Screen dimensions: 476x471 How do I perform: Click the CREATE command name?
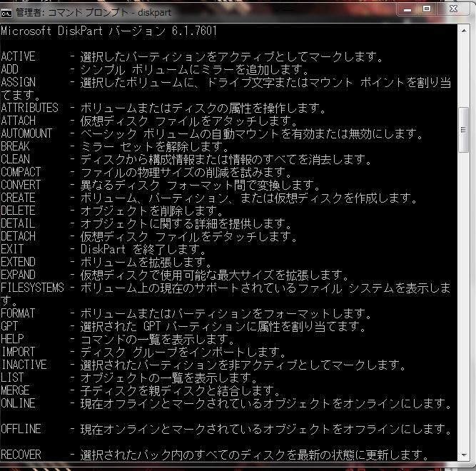click(19, 198)
